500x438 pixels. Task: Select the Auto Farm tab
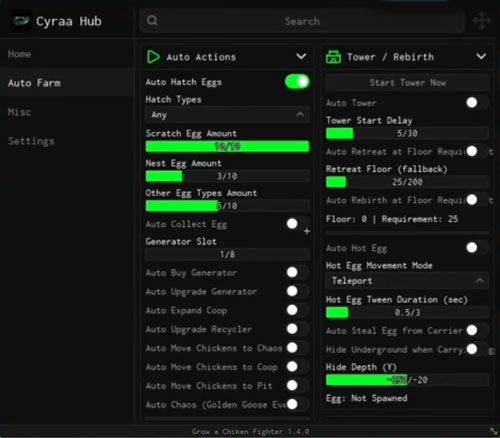67,83
